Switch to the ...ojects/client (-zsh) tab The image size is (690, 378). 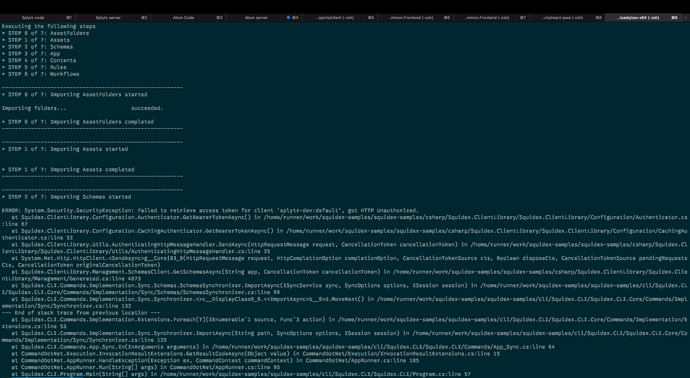pyautogui.click(x=339, y=18)
